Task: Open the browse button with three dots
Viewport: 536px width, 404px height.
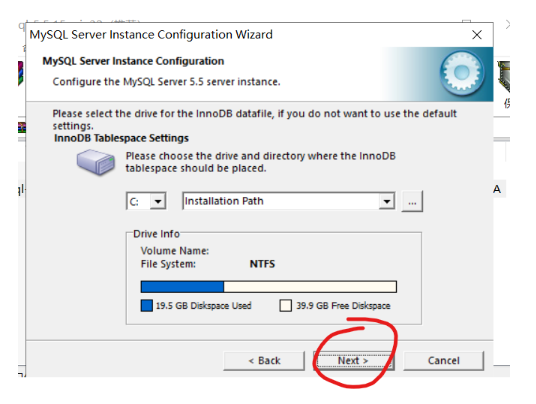Action: (412, 201)
